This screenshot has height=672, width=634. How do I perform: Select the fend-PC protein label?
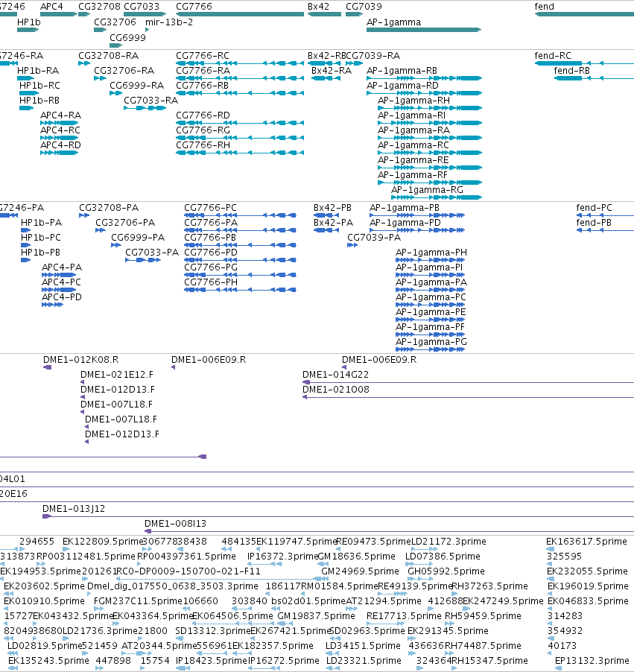(594, 208)
